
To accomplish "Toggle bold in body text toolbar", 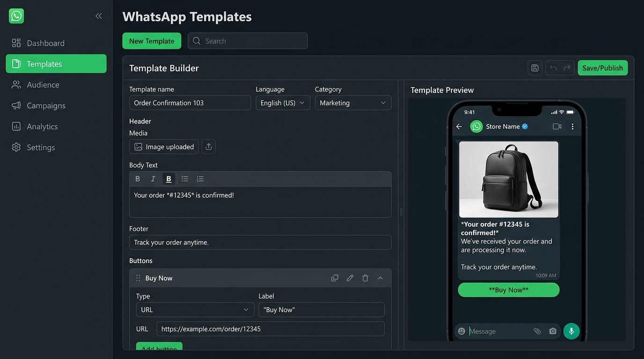I will [x=138, y=179].
